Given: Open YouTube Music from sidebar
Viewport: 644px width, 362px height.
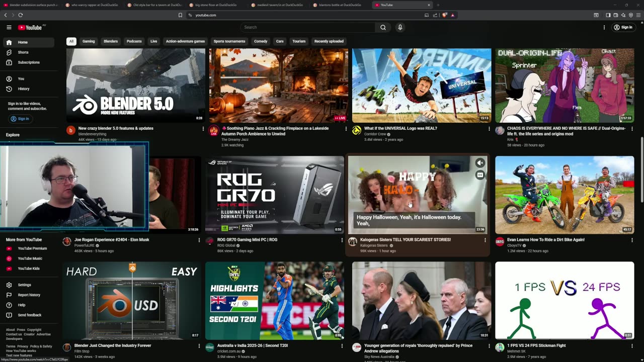Looking at the screenshot, I should pos(30,258).
